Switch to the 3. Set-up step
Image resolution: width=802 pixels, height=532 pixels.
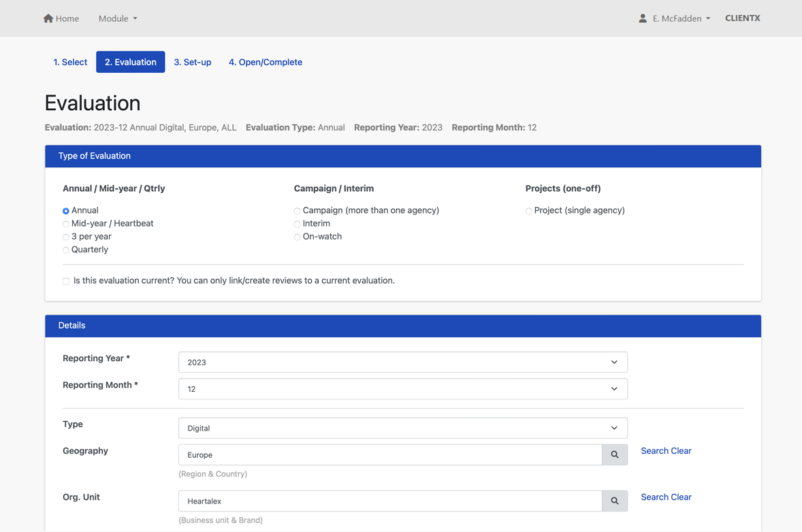point(192,62)
